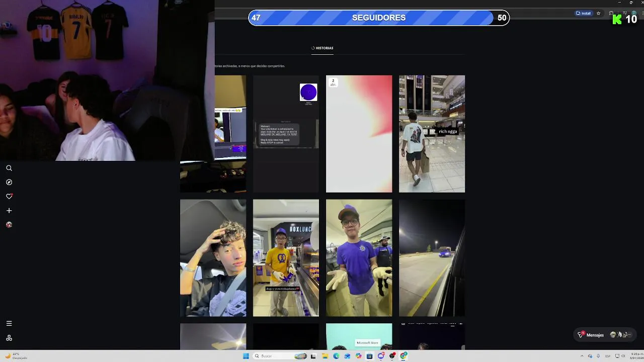
Task: Click the Install app button in address bar
Action: coord(584,14)
